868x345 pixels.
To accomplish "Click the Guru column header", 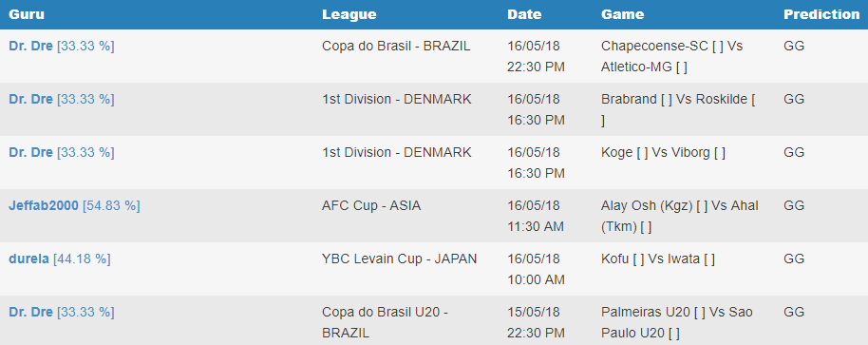I will click(x=27, y=14).
